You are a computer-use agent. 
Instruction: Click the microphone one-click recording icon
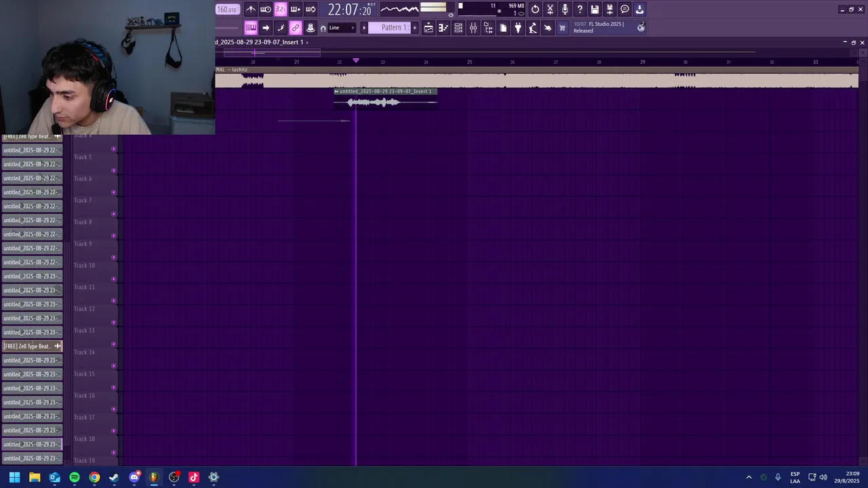565,9
